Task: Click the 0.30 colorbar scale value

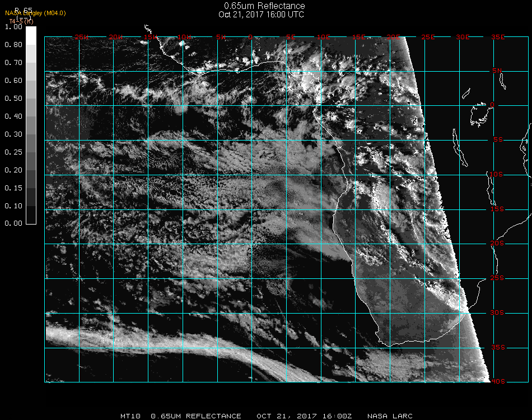Action: (13, 135)
